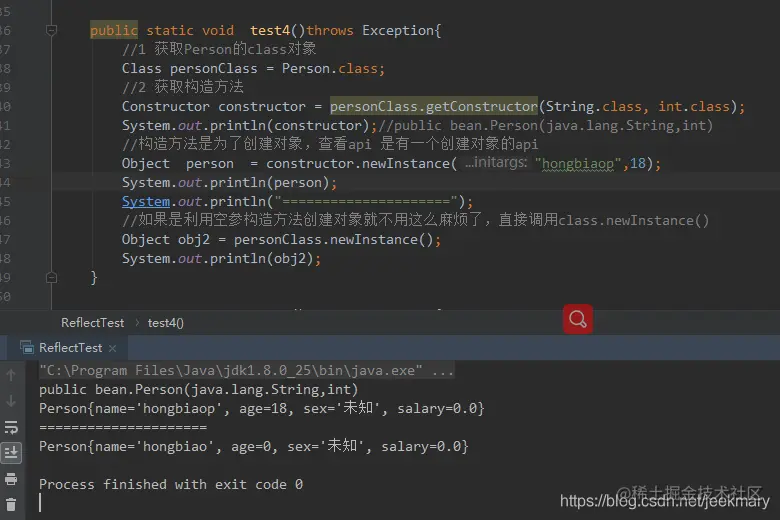
Task: Click the 'throws Exception{' clause
Action: click(374, 30)
